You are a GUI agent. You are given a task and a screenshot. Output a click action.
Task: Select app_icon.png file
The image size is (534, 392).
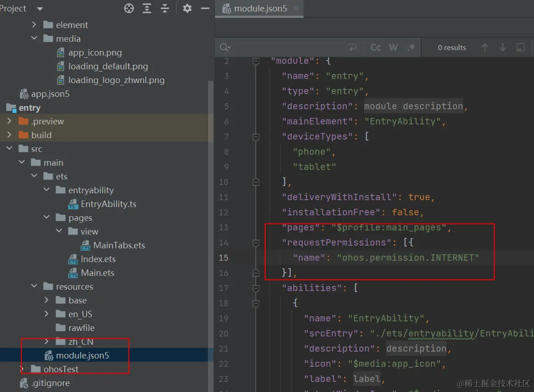pyautogui.click(x=95, y=52)
